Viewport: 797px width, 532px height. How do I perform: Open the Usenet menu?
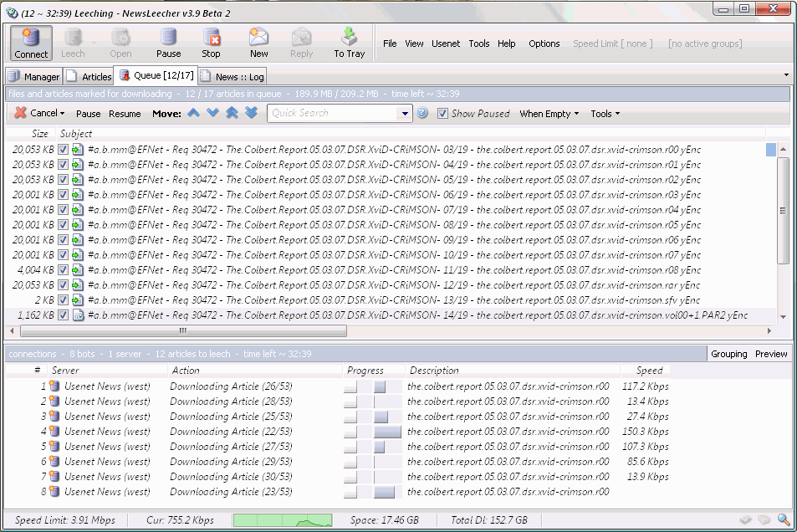click(x=446, y=43)
